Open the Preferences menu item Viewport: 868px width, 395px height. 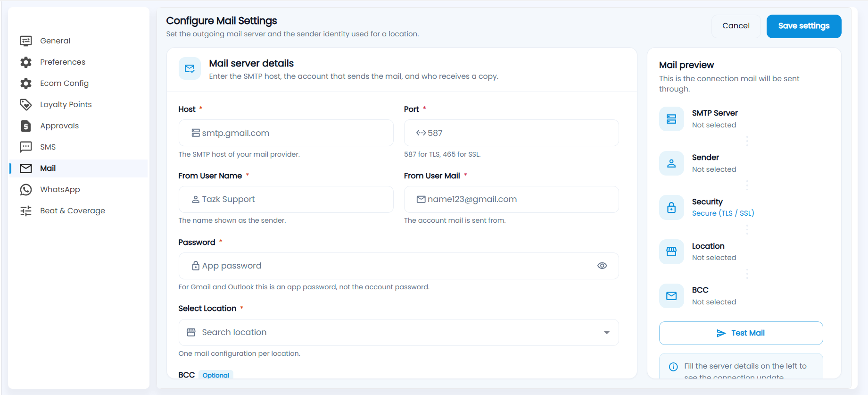(x=78, y=62)
